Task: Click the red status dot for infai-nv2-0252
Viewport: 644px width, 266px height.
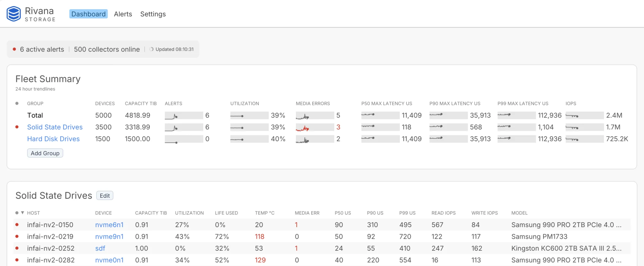Action: click(x=17, y=248)
